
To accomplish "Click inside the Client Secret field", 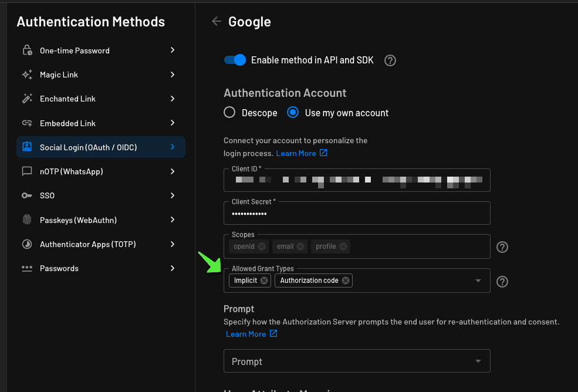I will tap(357, 212).
